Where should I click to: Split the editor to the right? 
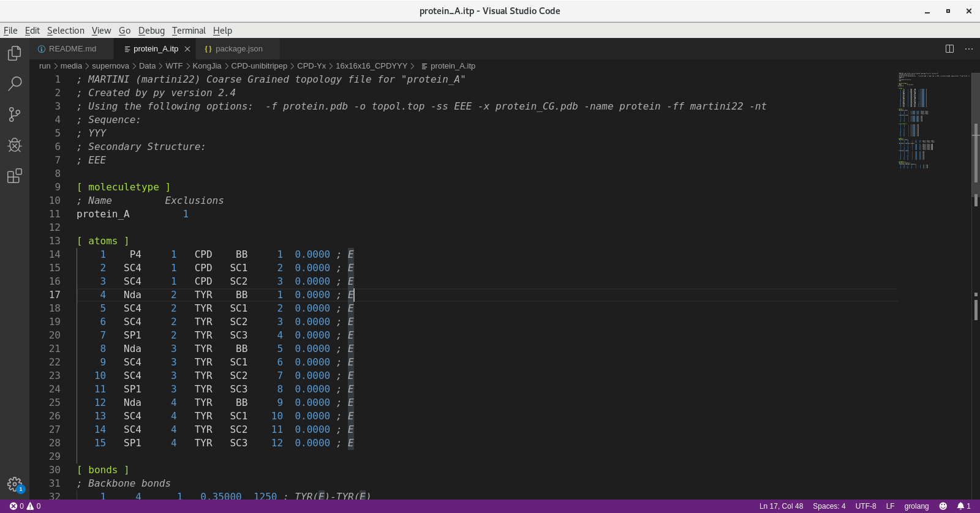[x=949, y=49]
